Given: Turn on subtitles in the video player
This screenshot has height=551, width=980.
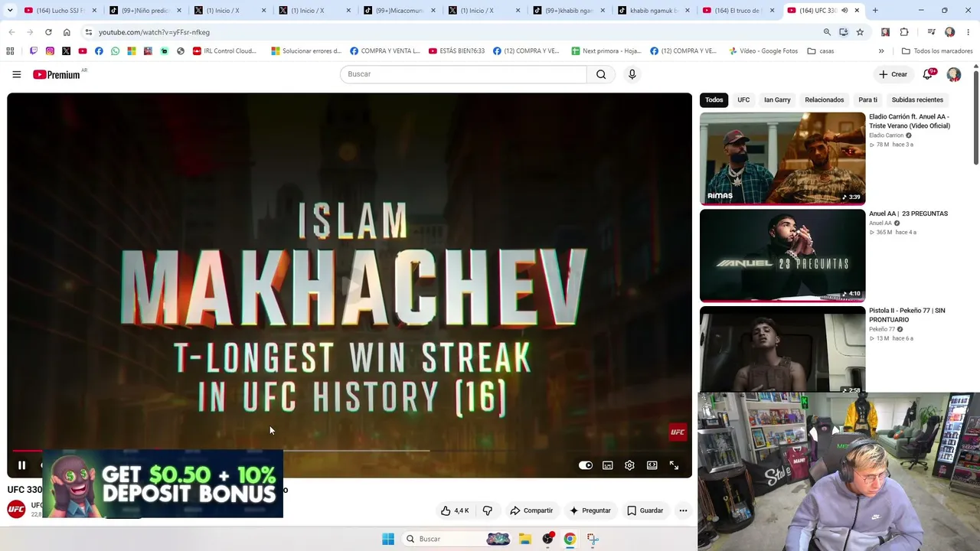Looking at the screenshot, I should [607, 465].
